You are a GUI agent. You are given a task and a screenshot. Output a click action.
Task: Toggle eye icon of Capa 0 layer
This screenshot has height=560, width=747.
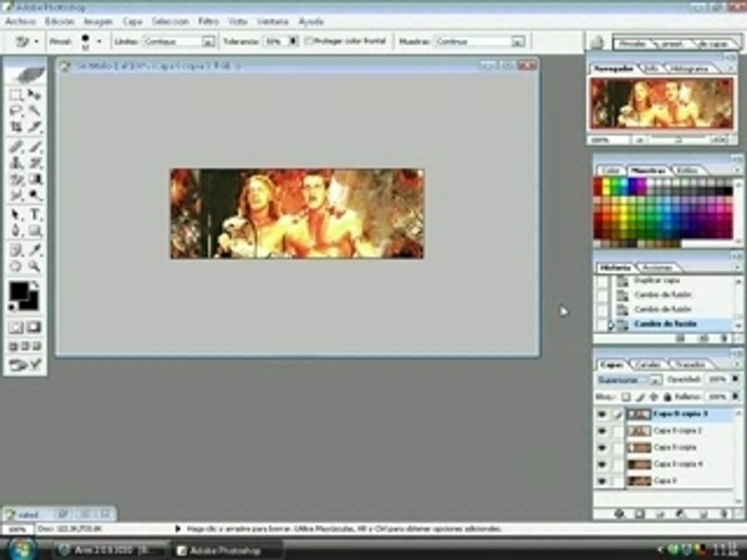click(x=601, y=481)
